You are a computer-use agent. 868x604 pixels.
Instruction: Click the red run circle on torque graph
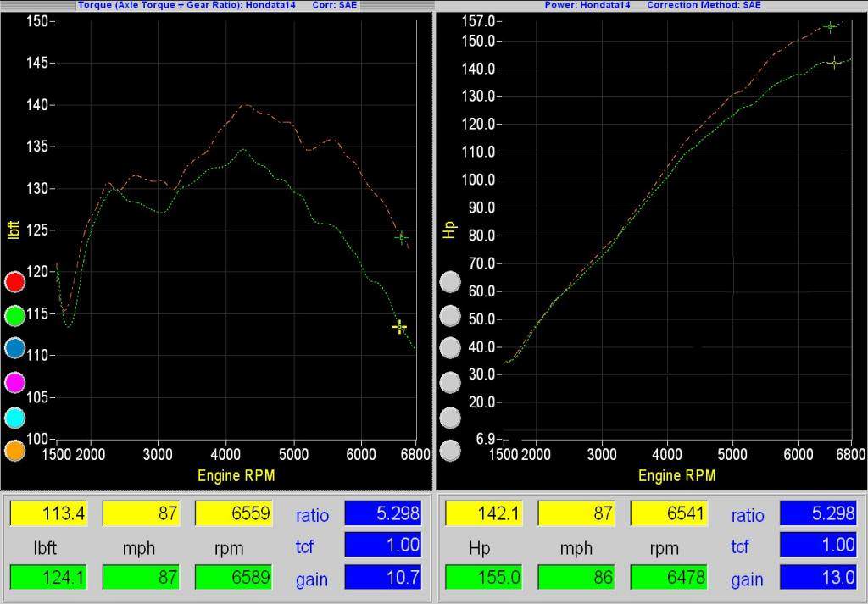(15, 282)
